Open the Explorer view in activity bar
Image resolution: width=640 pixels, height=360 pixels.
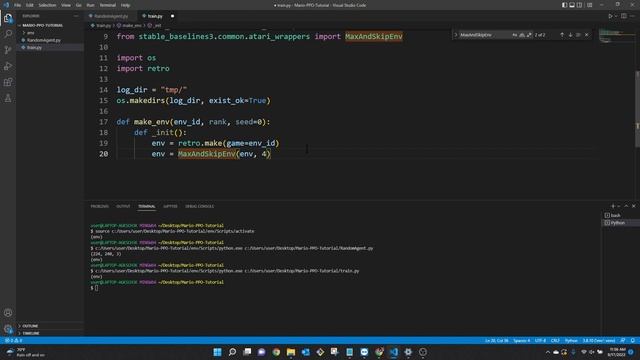pyautogui.click(x=8, y=18)
